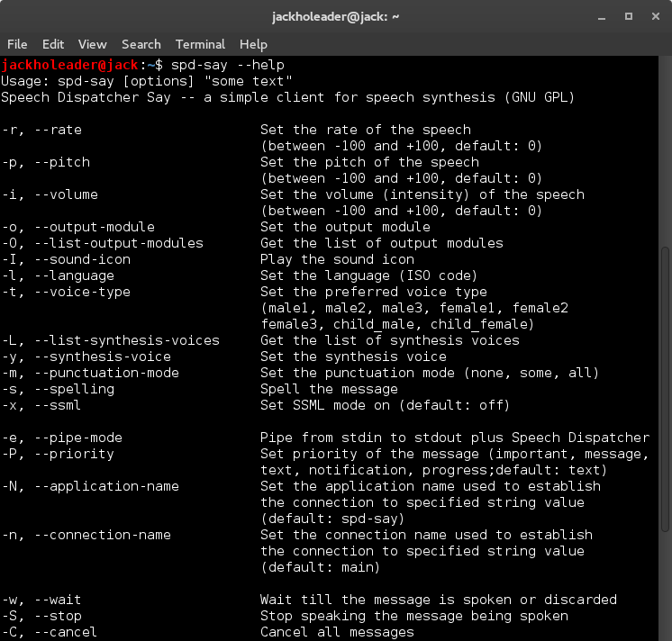Click the -N, --application-name option
The image size is (672, 641).
90,486
